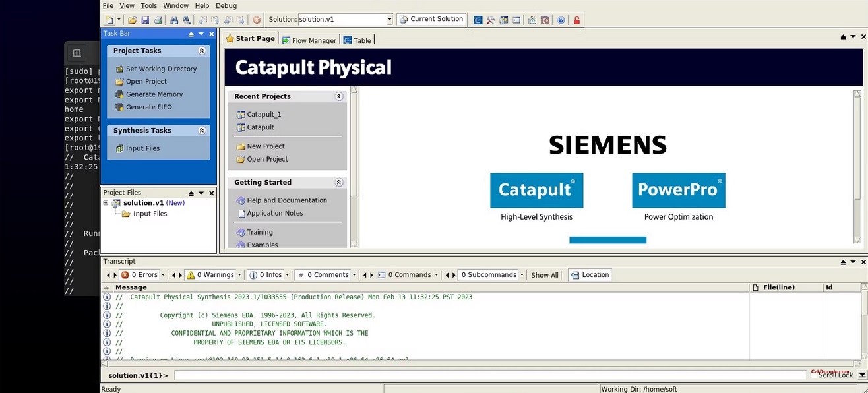The width and height of the screenshot is (868, 393).
Task: Click the Current Solution button
Action: pos(431,19)
